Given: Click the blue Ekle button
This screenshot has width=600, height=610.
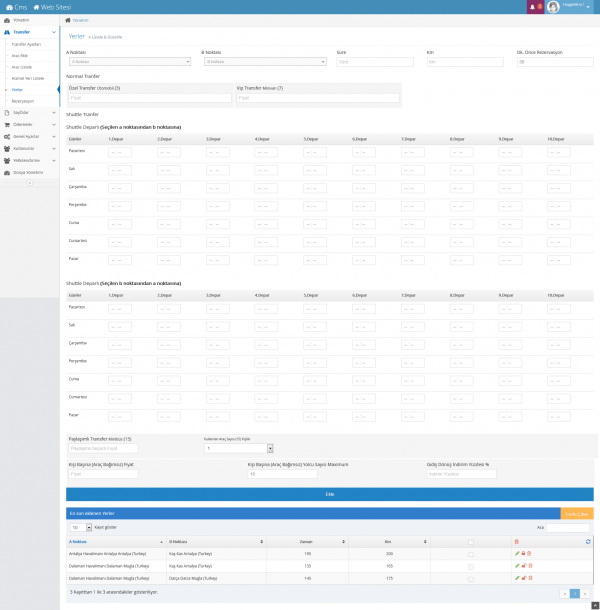Looking at the screenshot, I should (329, 494).
